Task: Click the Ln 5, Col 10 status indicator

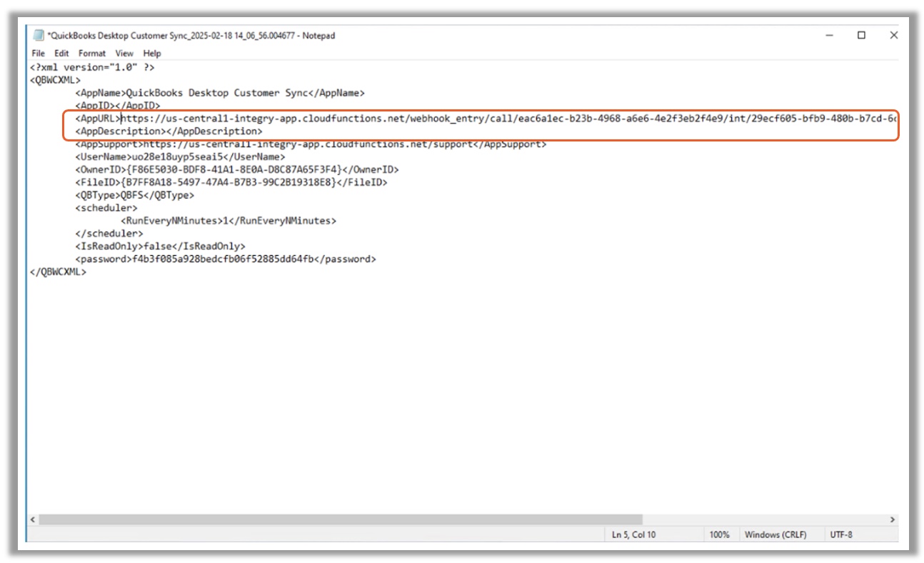Action: [x=633, y=534]
